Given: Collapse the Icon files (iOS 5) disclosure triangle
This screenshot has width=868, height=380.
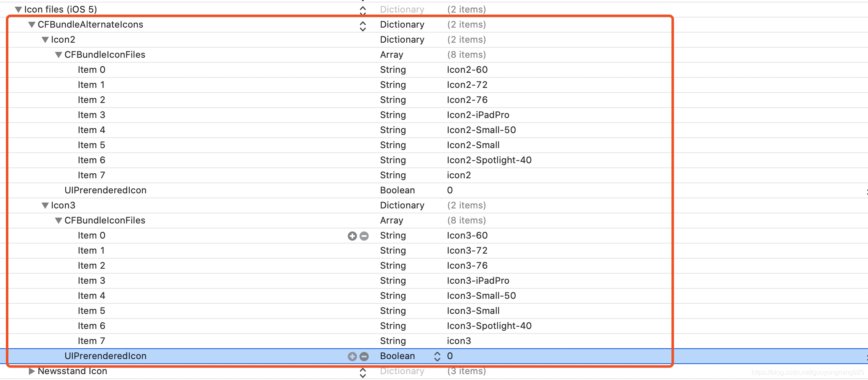Looking at the screenshot, I should [18, 9].
